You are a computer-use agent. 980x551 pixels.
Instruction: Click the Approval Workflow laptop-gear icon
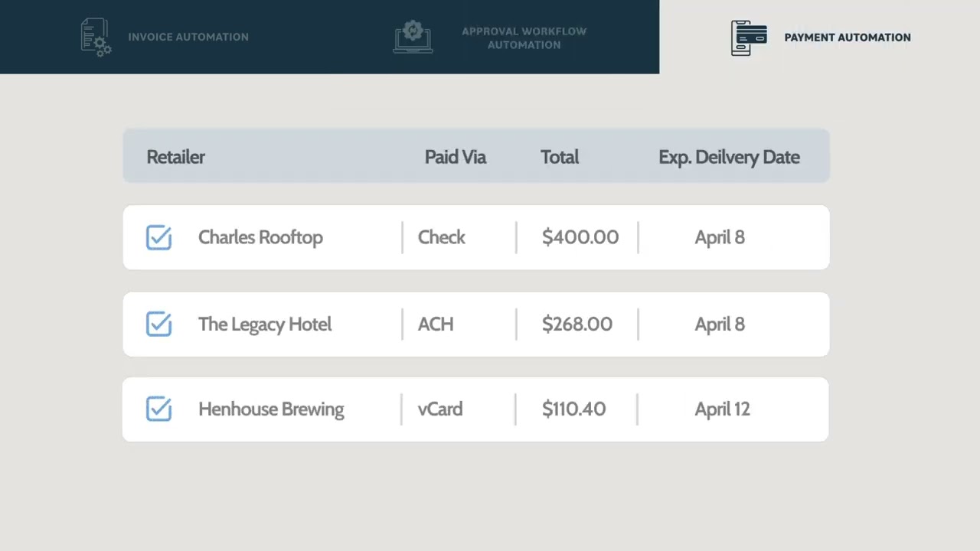click(413, 37)
